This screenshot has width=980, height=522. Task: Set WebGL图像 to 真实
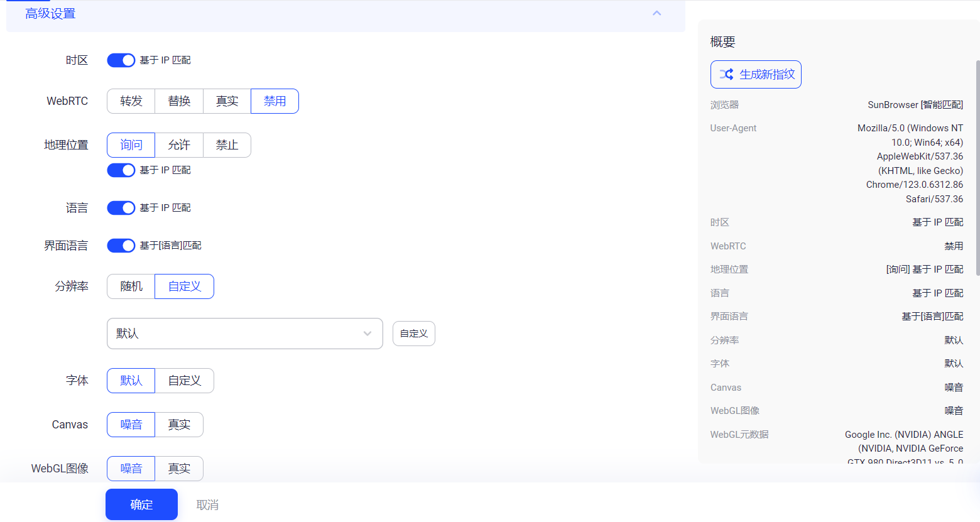coord(179,469)
